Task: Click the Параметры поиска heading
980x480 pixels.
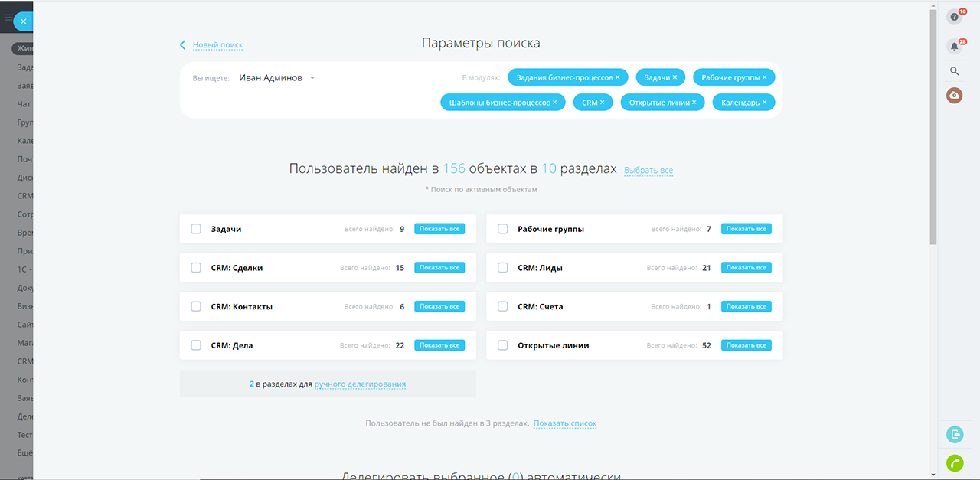Action: click(x=481, y=43)
